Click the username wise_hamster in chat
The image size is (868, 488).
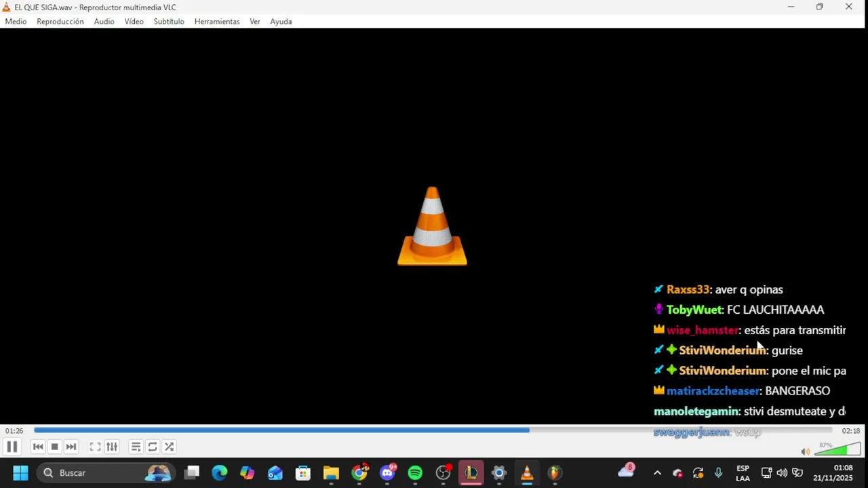(x=703, y=330)
